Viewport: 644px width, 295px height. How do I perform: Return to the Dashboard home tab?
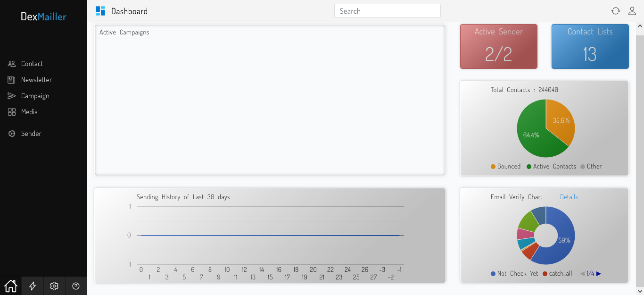coord(10,286)
